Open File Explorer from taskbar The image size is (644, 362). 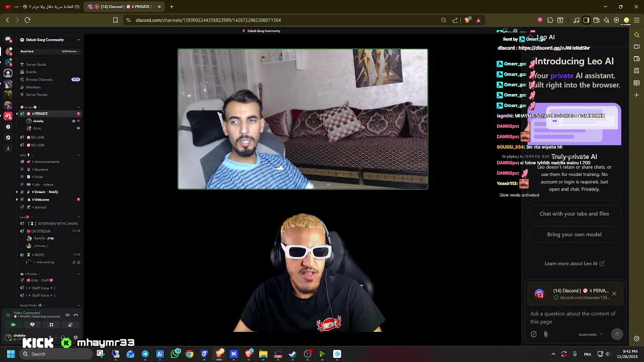pyautogui.click(x=263, y=354)
